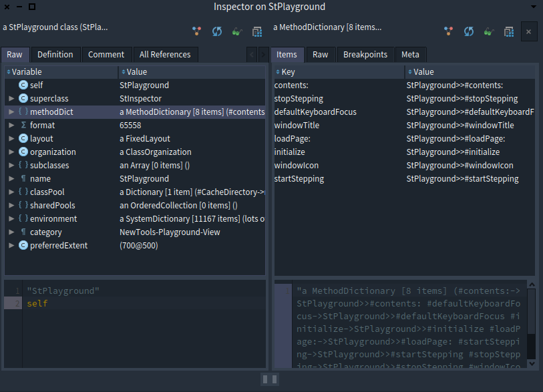Open the window menu dropdown arrow
The image size is (543, 392).
[534, 7]
